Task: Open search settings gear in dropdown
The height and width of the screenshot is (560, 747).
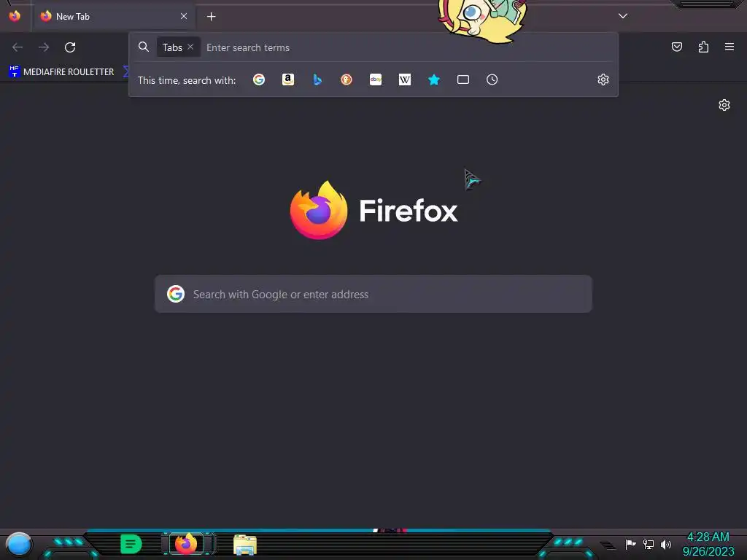Action: pos(603,79)
